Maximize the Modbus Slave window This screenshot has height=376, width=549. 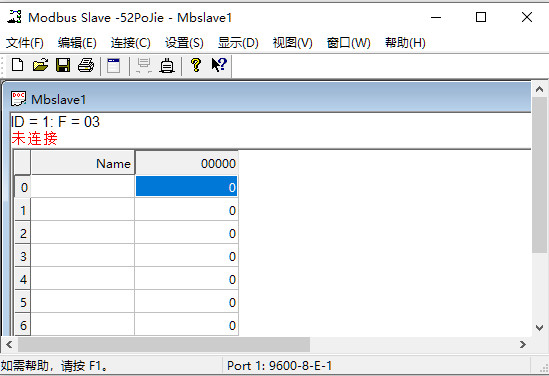point(481,17)
